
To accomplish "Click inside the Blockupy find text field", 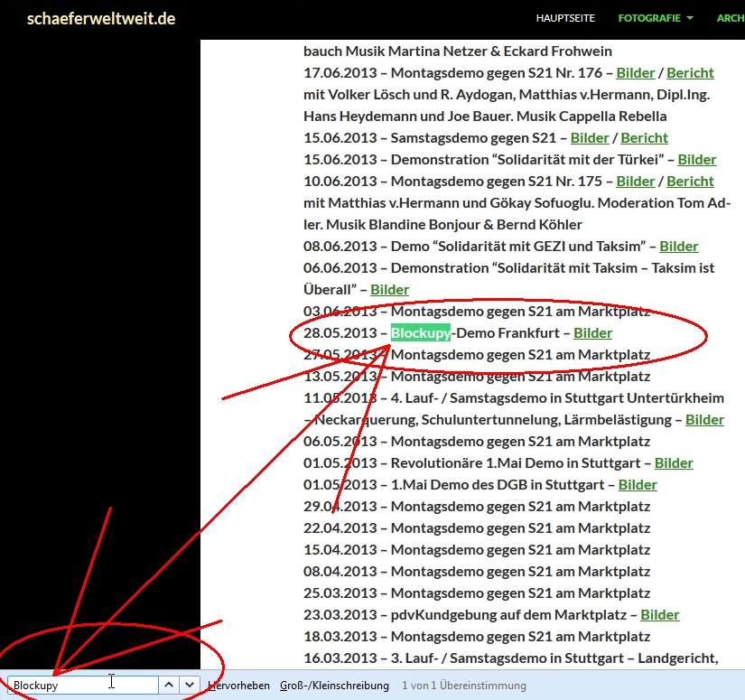I will tap(81, 685).
